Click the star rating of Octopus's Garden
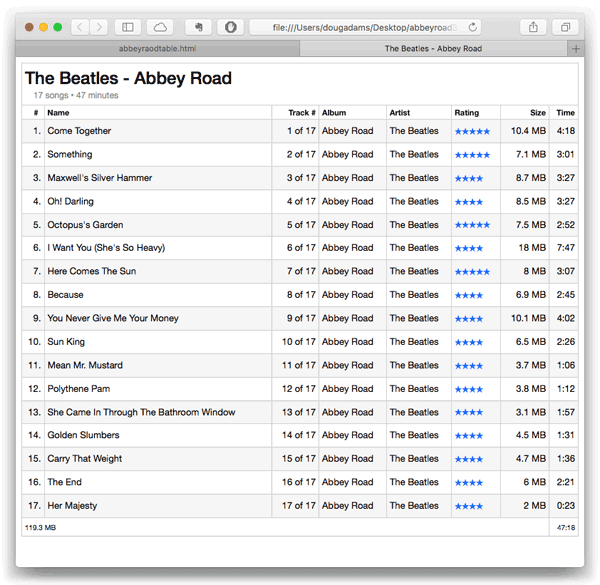Viewport: 600px width, 585px height. [472, 225]
